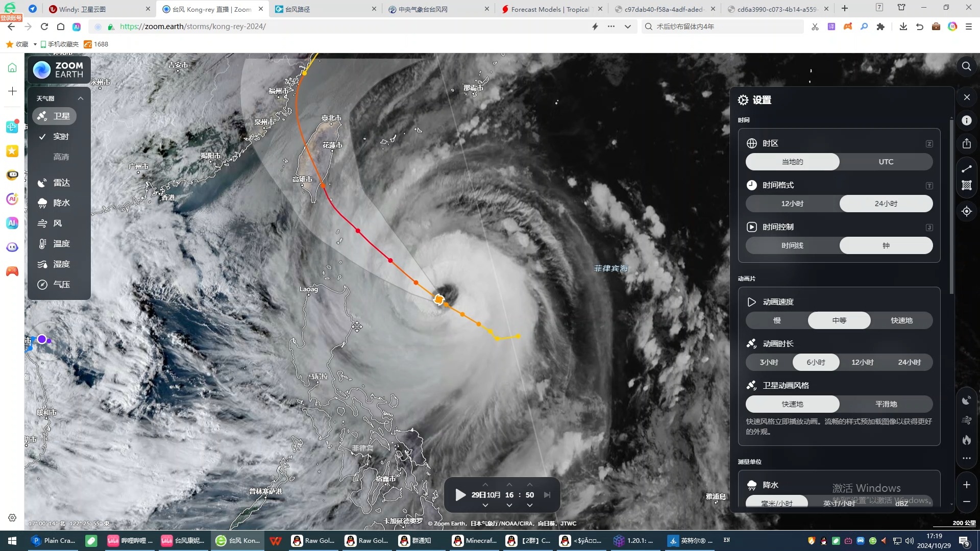The image size is (980, 551).
Task: Switch time format to 12小时
Action: coord(792,204)
